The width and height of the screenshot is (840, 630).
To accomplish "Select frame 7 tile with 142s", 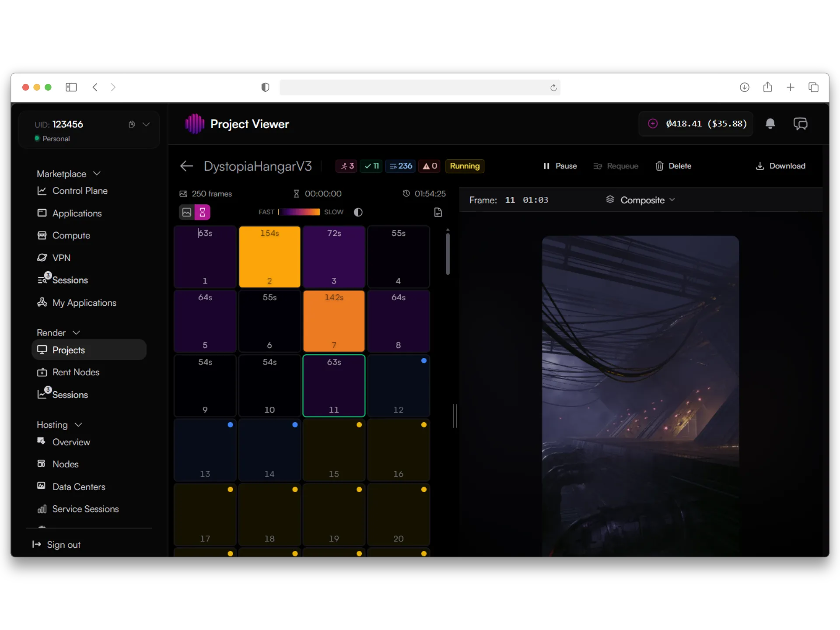I will click(x=334, y=321).
